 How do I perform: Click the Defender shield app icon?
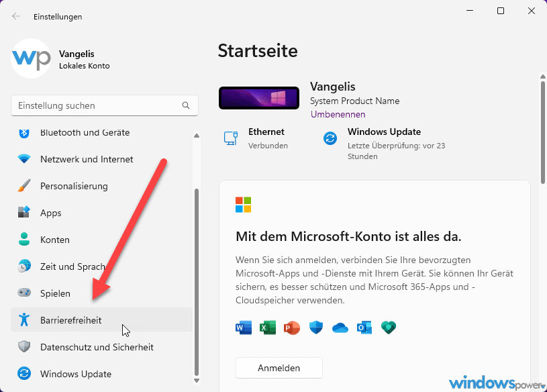[x=316, y=328]
